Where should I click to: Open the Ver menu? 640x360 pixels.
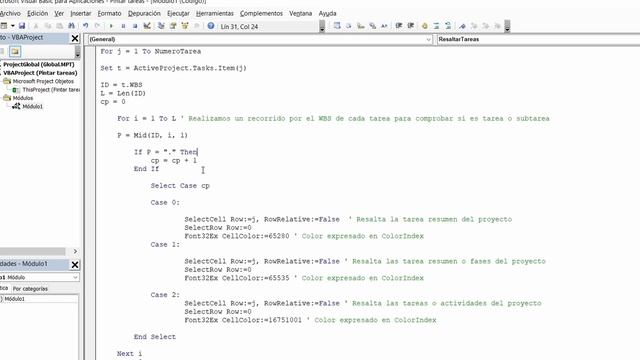point(59,13)
